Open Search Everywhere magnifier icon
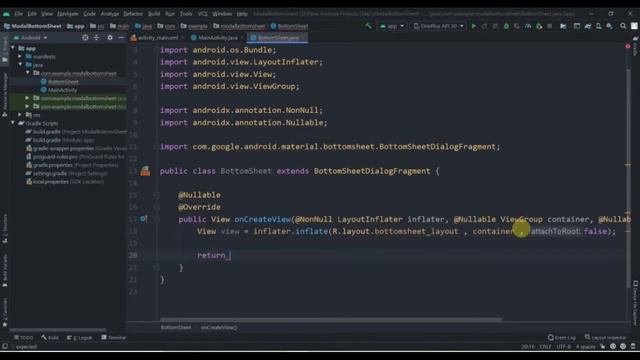640x360 pixels. [623, 26]
